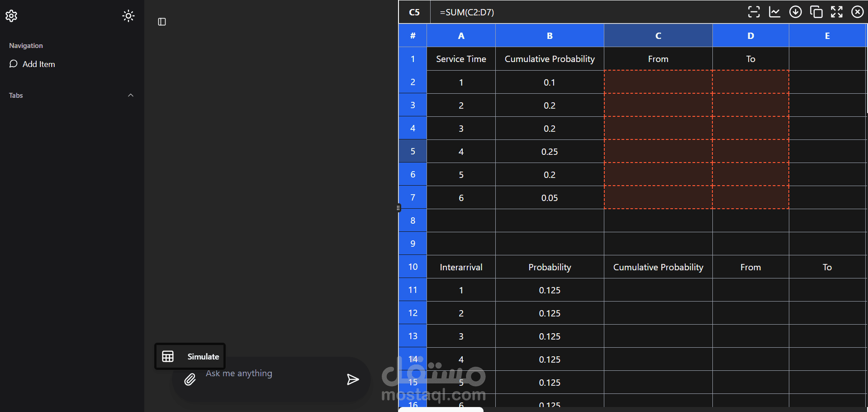Select row 5 header
The width and height of the screenshot is (868, 412).
(413, 151)
